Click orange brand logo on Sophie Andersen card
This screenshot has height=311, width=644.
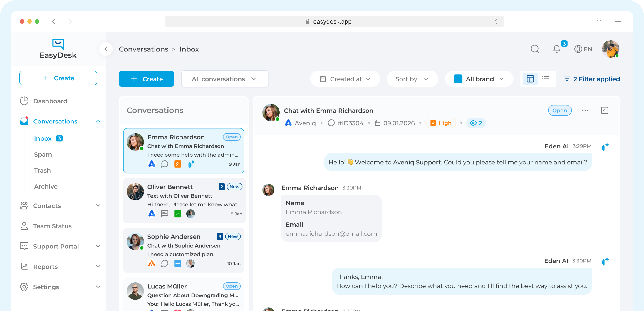click(x=152, y=263)
